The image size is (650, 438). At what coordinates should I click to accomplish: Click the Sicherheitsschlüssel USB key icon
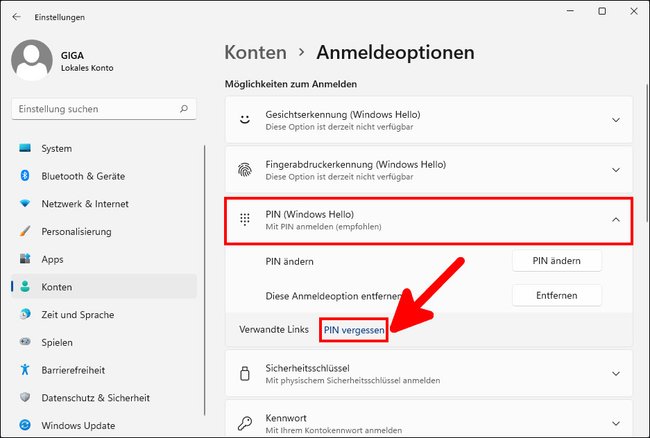click(x=245, y=373)
